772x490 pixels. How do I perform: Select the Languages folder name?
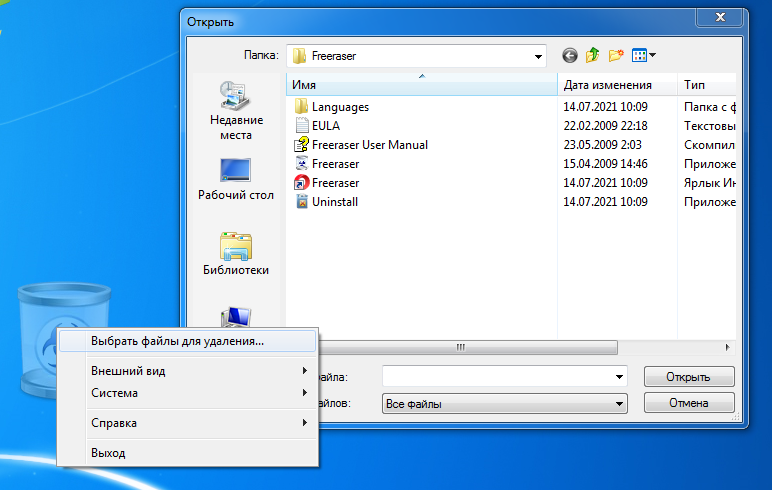(x=340, y=107)
